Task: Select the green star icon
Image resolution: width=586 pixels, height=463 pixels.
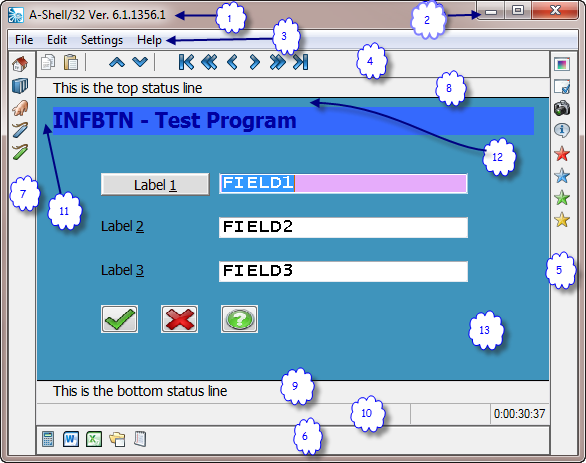Action: 562,198
